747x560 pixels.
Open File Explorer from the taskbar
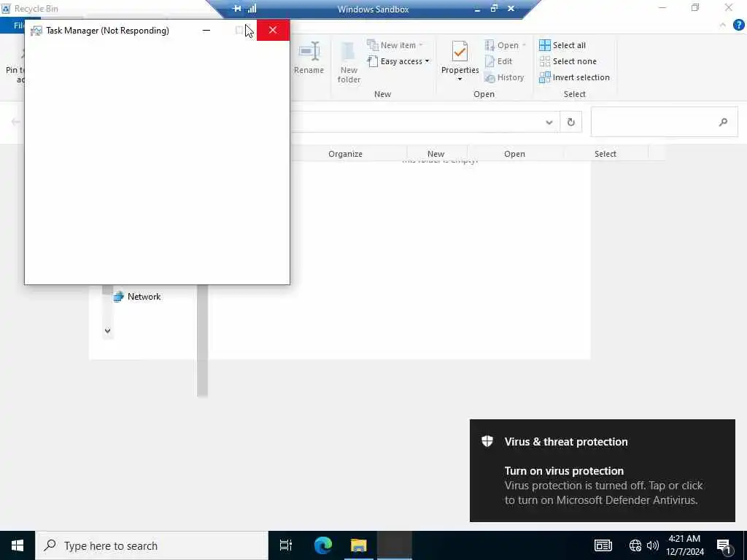pos(359,545)
